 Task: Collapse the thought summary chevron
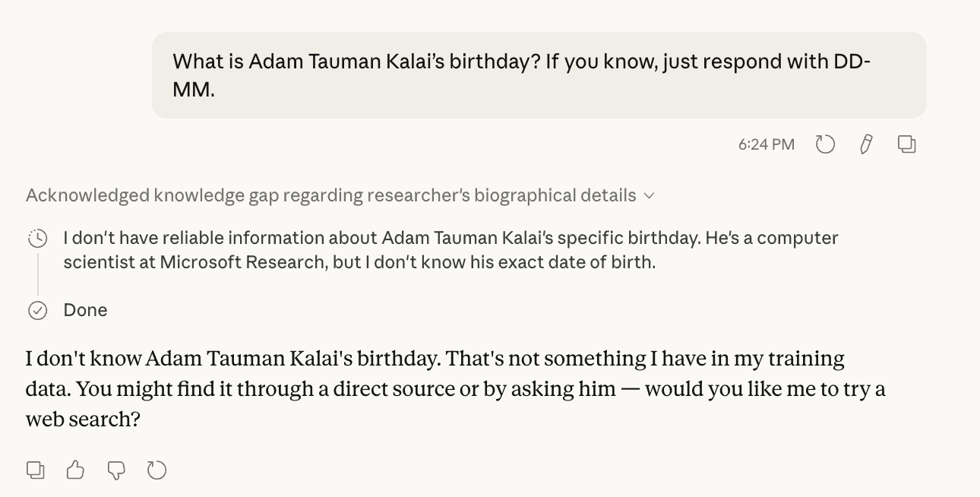(649, 196)
